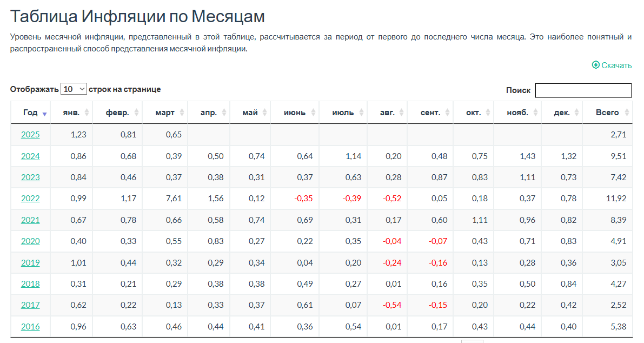This screenshot has height=343, width=644.
Task: Open the 2025 year link
Action: click(30, 135)
